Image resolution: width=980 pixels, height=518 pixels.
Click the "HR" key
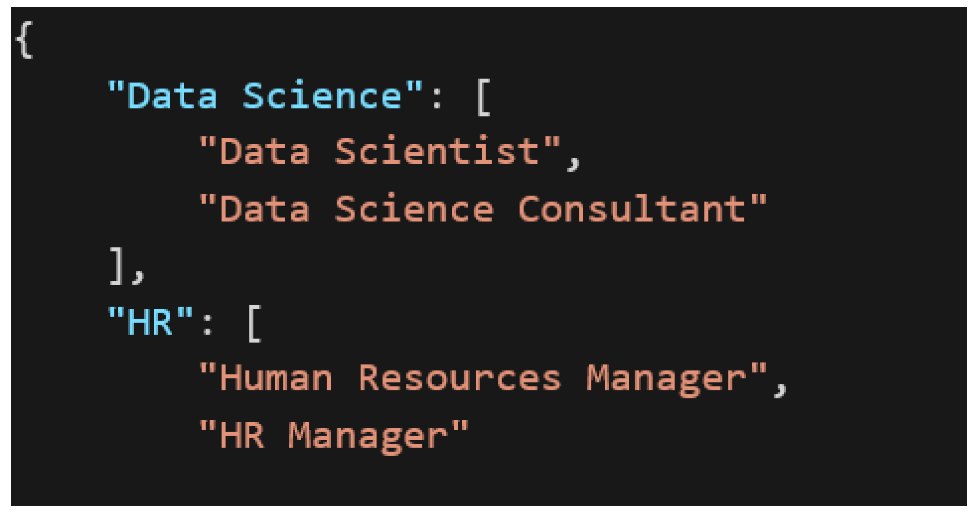pyautogui.click(x=150, y=322)
